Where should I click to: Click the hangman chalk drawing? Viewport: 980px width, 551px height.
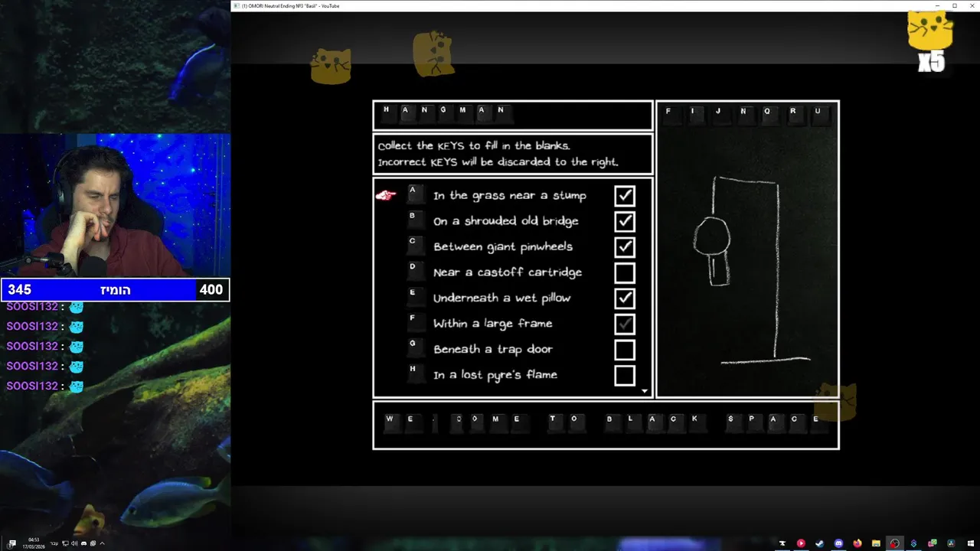coord(751,269)
